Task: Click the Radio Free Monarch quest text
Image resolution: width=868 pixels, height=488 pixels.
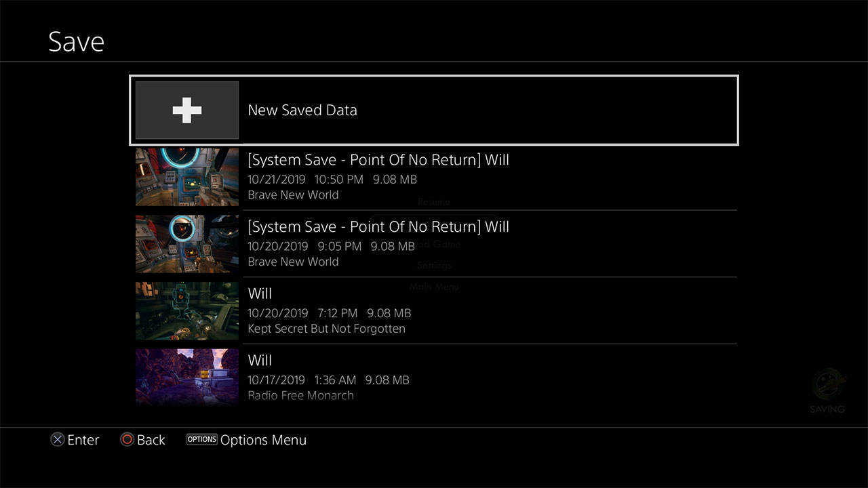Action: pos(300,396)
